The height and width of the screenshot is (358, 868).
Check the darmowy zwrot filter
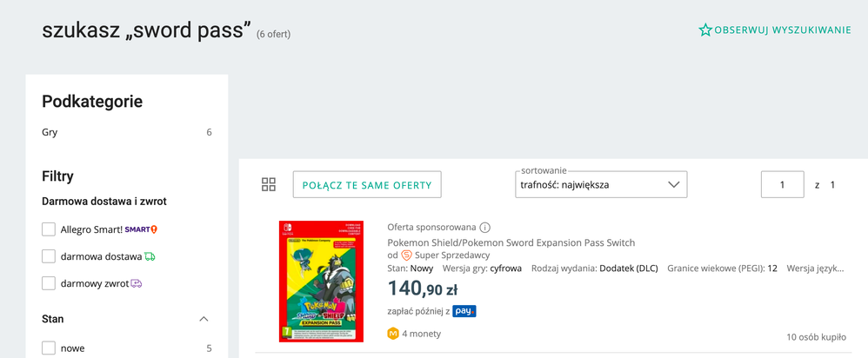click(49, 283)
